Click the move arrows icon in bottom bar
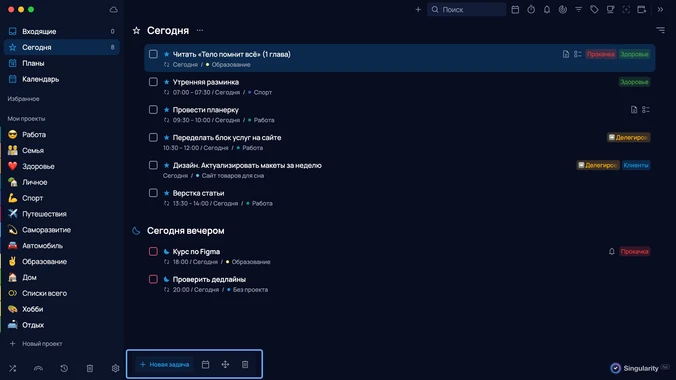Screen dimensions: 676x380 (225, 364)
